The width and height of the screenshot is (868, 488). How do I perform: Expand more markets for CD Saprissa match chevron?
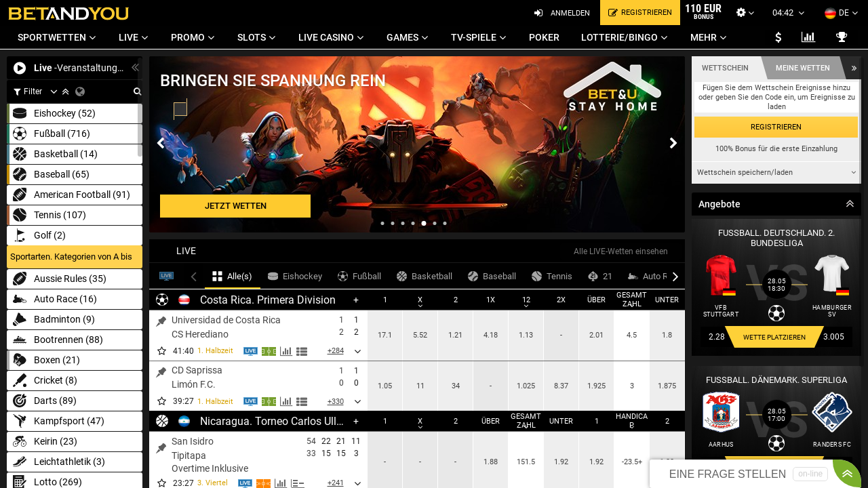pyautogui.click(x=357, y=401)
